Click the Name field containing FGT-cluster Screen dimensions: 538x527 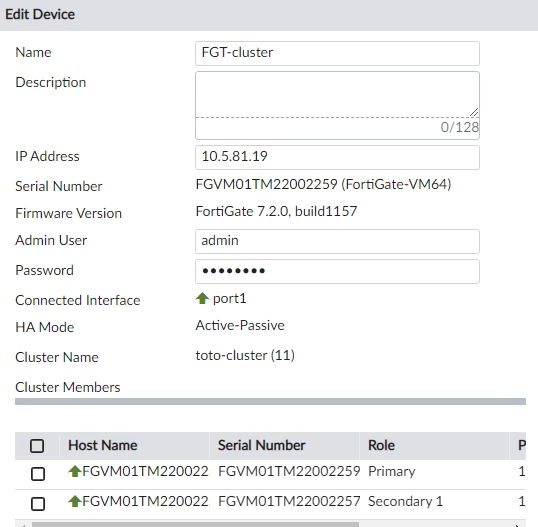click(337, 54)
